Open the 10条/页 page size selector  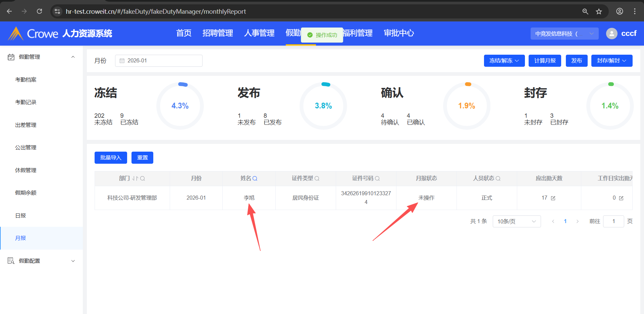point(516,221)
